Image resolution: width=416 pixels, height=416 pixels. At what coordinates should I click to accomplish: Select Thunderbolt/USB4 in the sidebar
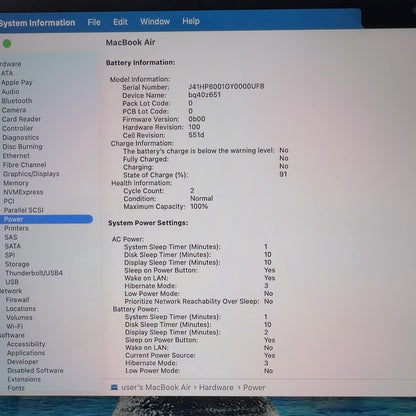(34, 273)
